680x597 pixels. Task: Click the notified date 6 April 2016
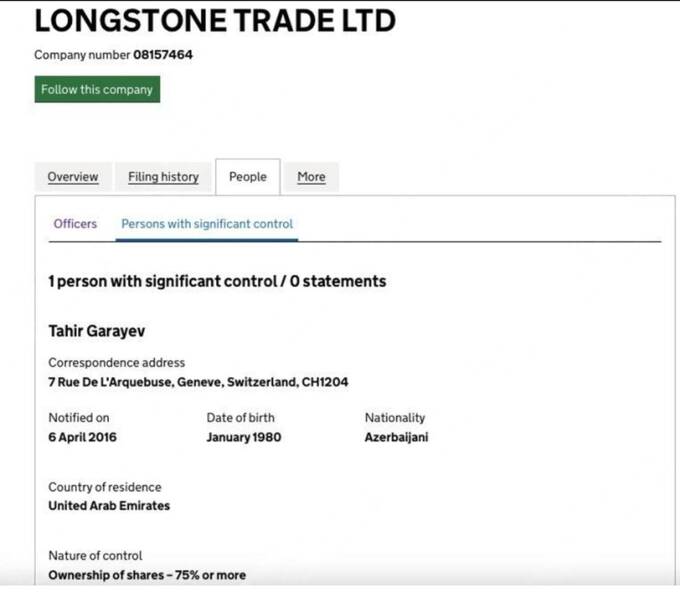83,437
